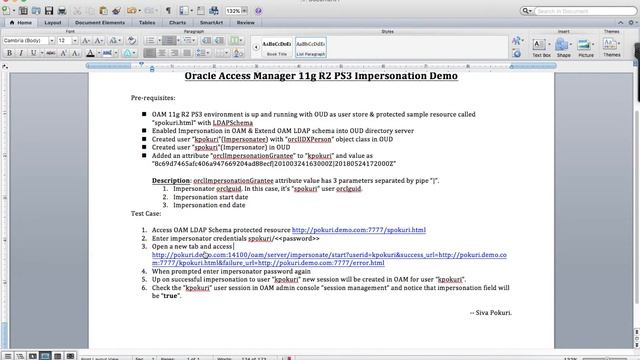Screen dimensions: 640x360
Task: Open the Charts tab
Action: 178,22
